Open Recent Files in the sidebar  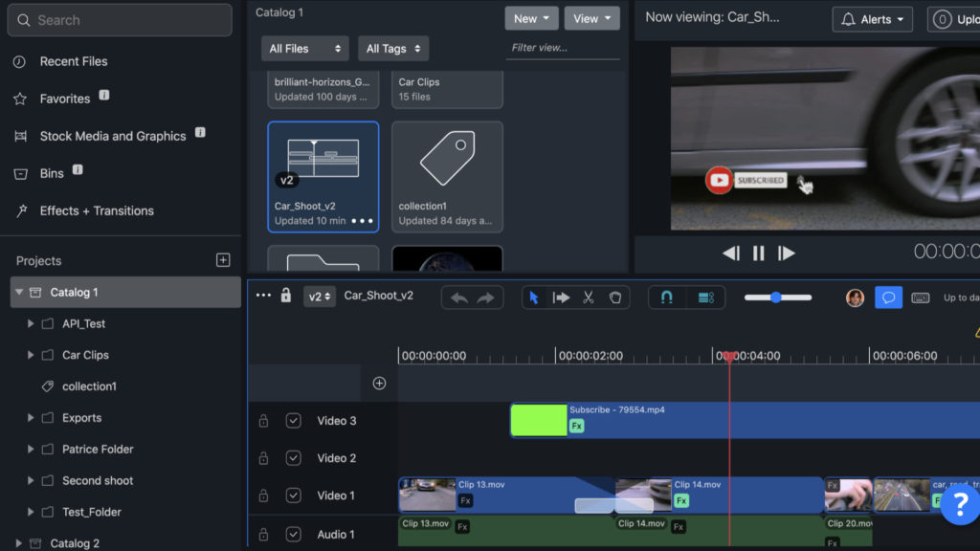pyautogui.click(x=73, y=61)
